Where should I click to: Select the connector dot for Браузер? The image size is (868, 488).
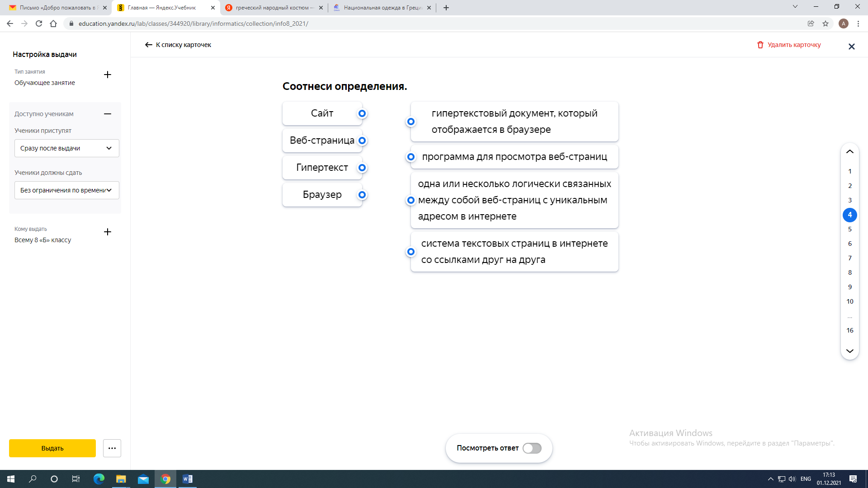coord(362,195)
